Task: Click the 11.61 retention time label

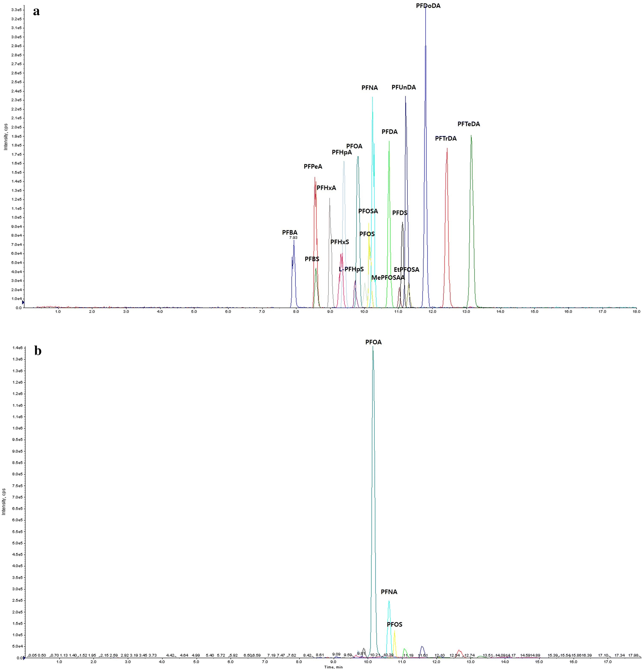Action: [423, 655]
